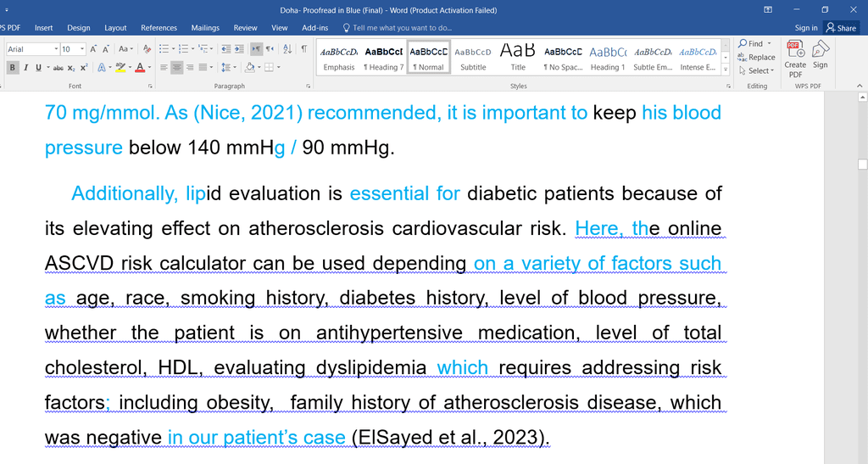Screen dimensions: 868x464
Task: Apply red font color
Action: click(140, 68)
